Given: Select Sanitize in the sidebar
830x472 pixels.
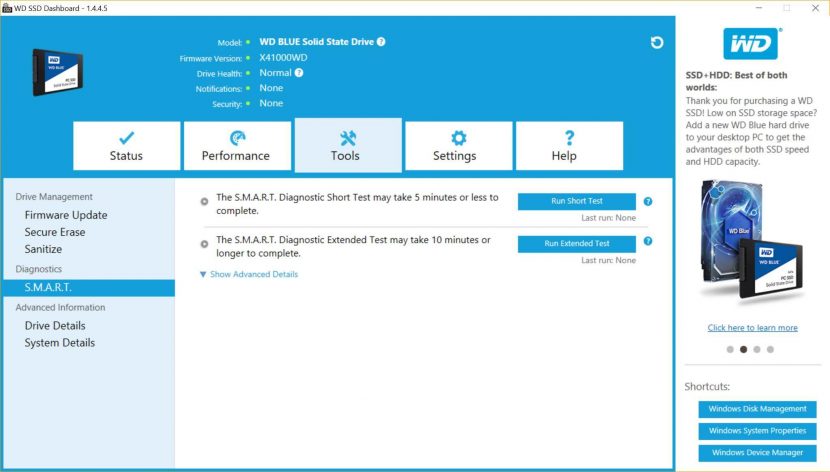Looking at the screenshot, I should [x=43, y=249].
